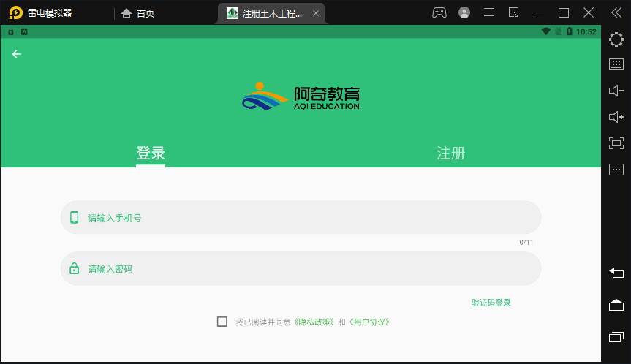Open the 《隐私政策》 link
Image resolution: width=631 pixels, height=364 pixels.
pyautogui.click(x=314, y=322)
